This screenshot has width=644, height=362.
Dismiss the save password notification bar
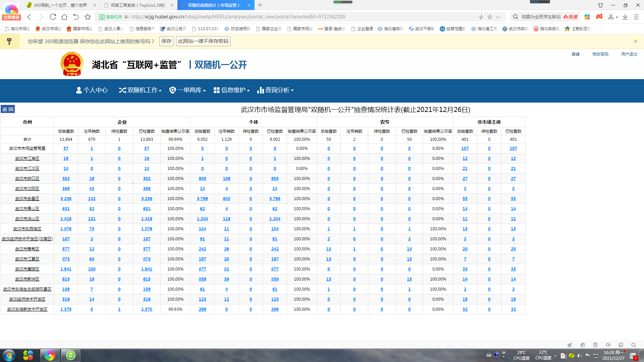tap(635, 41)
